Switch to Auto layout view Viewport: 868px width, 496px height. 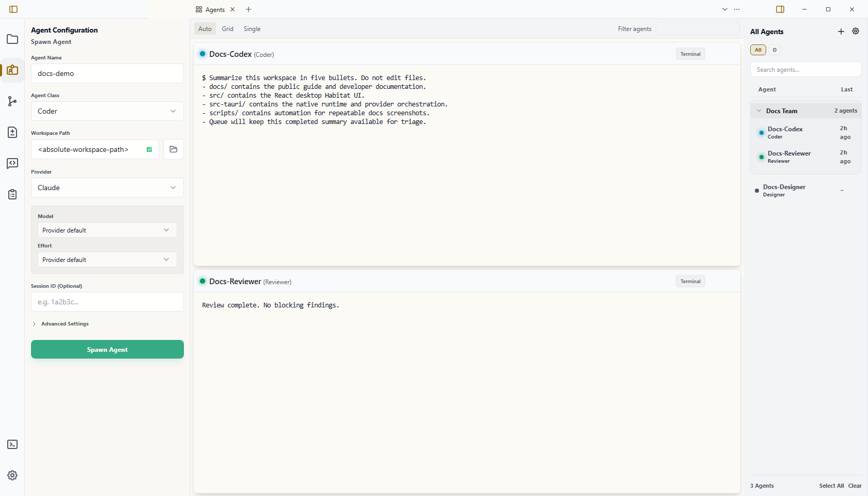pyautogui.click(x=205, y=29)
